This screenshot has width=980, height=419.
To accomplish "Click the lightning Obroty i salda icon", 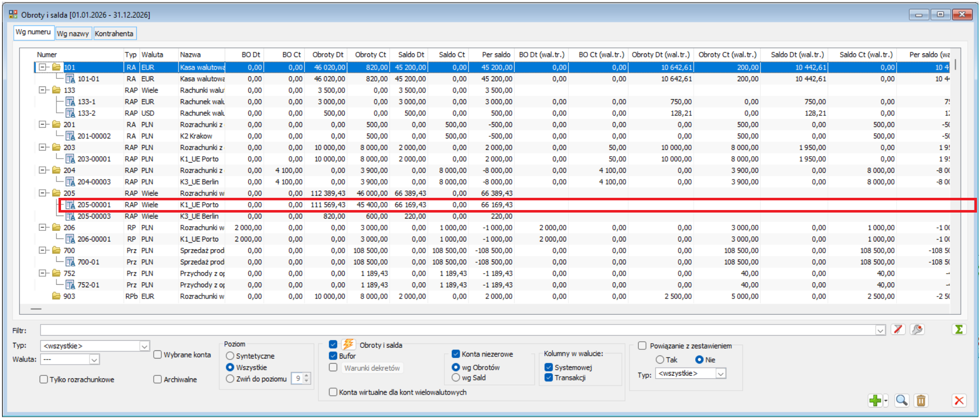I will 348,344.
